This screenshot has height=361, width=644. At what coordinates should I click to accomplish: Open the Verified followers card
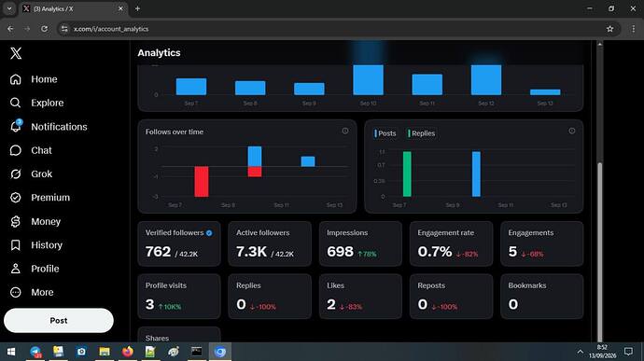[x=179, y=243]
